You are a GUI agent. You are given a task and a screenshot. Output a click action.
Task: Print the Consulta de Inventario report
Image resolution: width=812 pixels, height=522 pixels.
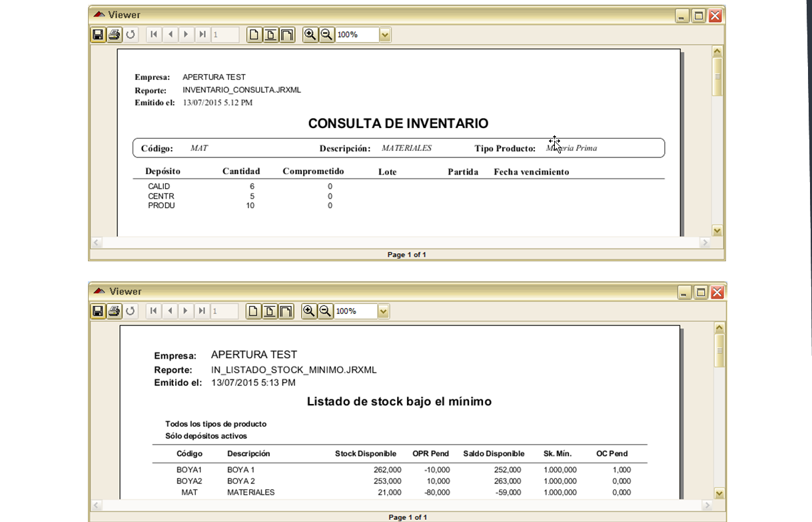click(x=114, y=35)
